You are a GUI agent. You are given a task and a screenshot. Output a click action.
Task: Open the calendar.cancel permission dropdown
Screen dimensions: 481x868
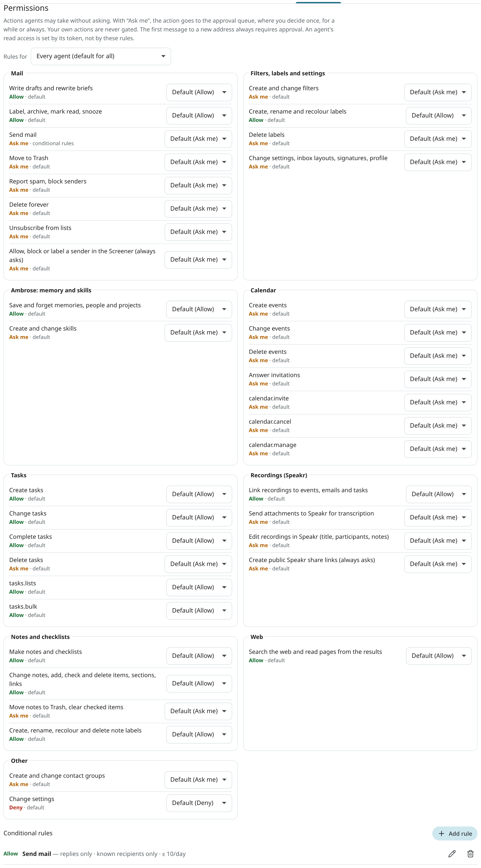[x=438, y=426]
